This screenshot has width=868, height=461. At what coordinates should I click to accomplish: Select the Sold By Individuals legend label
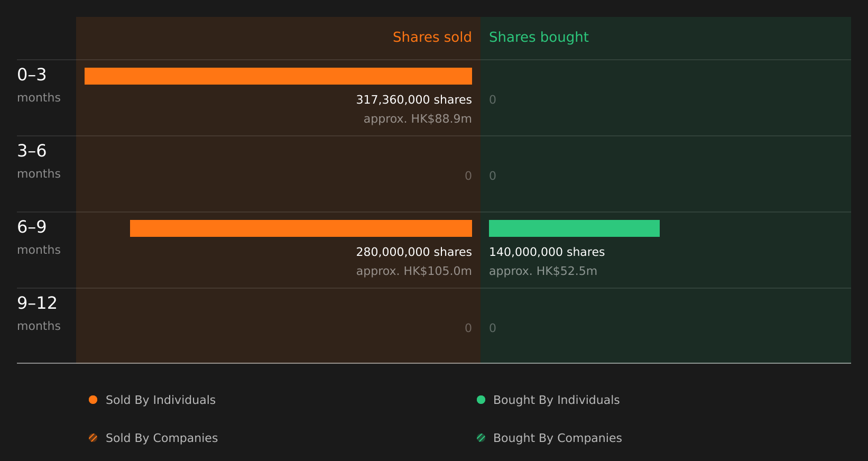pos(161,400)
